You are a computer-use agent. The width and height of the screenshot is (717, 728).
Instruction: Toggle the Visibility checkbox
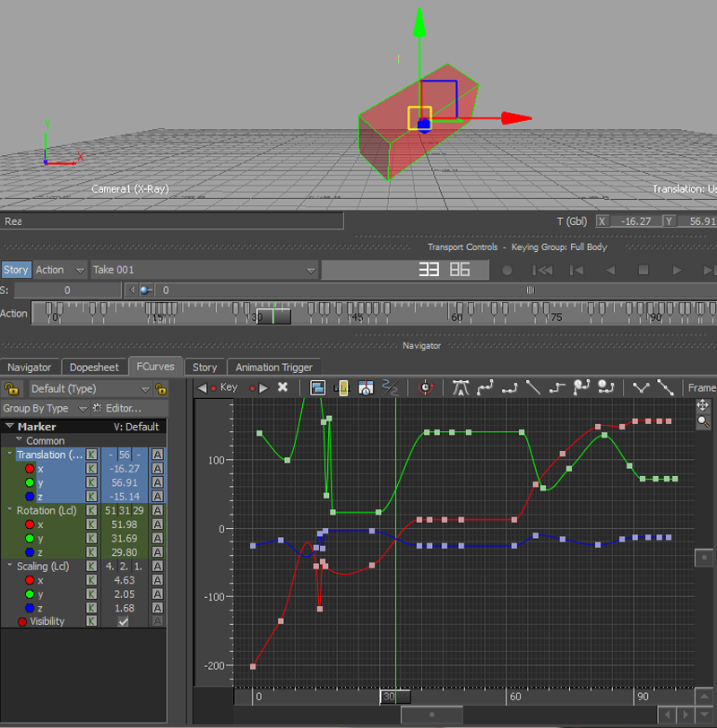coord(123,621)
